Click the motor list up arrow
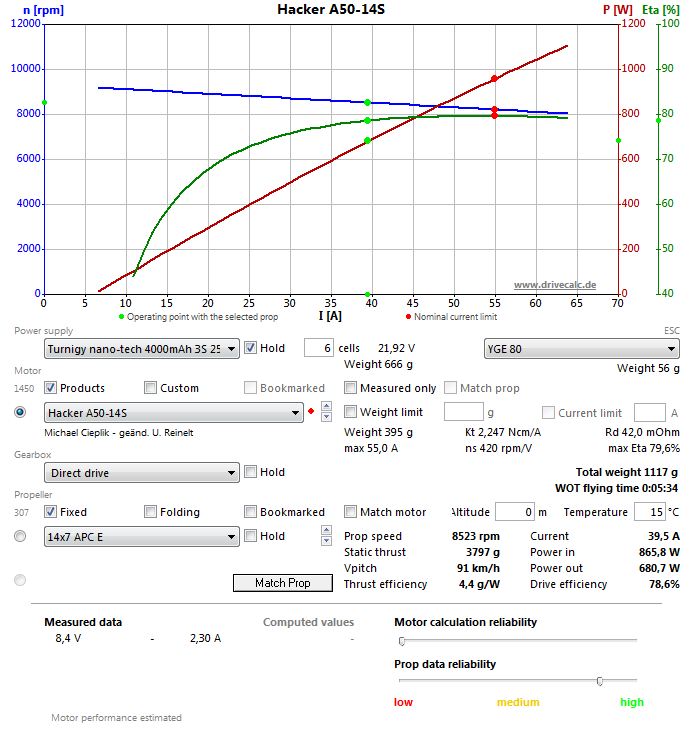694x729 pixels. coord(325,407)
